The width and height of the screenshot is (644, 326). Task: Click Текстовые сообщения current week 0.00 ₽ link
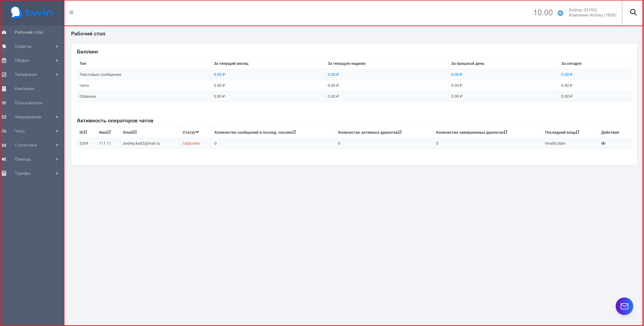tap(333, 74)
